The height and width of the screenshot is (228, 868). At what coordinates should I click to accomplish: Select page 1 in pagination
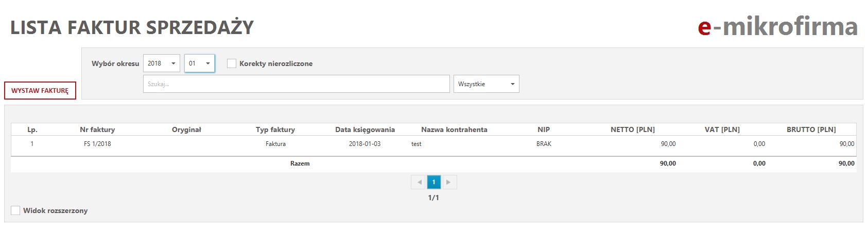pyautogui.click(x=433, y=182)
